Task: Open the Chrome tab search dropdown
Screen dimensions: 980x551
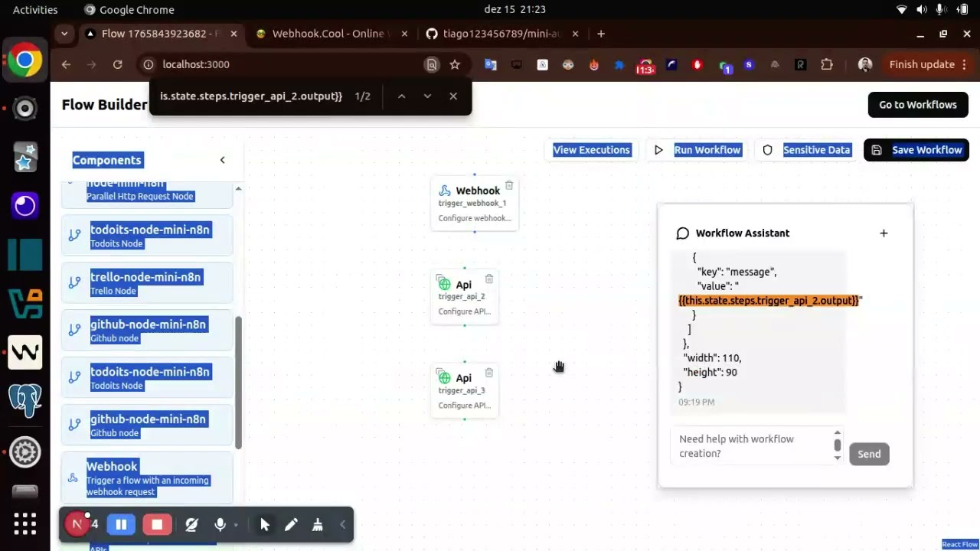Action: [64, 34]
